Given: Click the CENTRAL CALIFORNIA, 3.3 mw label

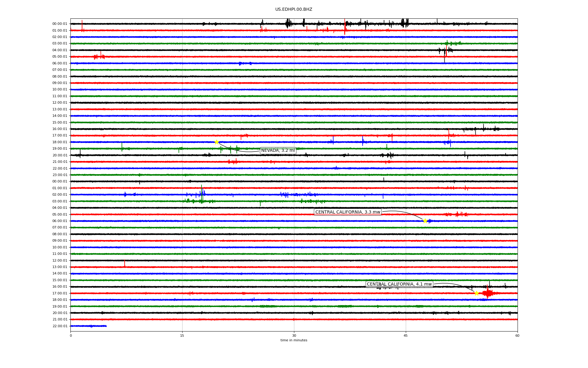Looking at the screenshot, I should 348,212.
